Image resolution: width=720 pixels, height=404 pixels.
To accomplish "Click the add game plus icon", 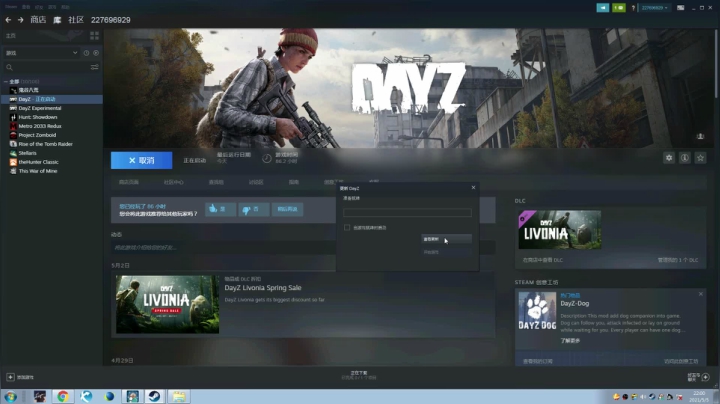I will (x=10, y=377).
